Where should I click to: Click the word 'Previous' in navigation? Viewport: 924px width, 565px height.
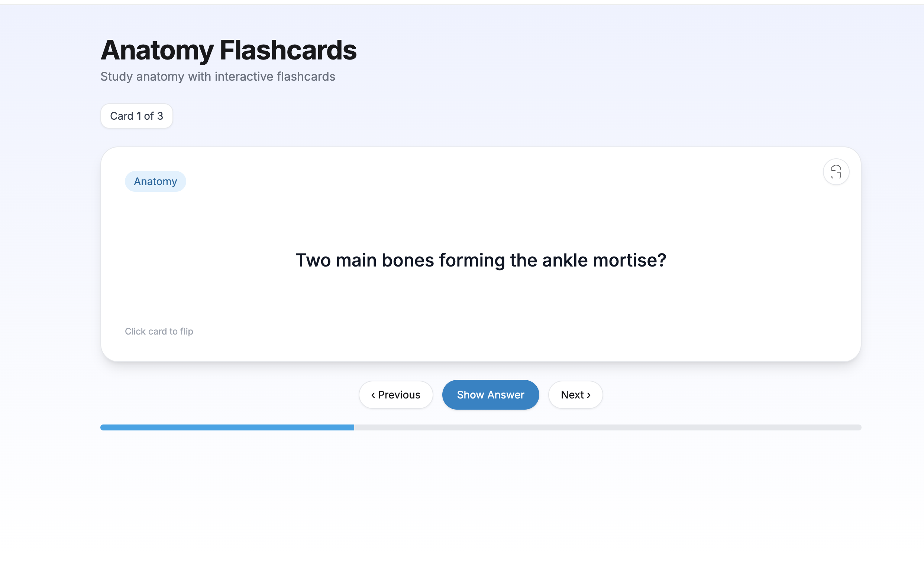(399, 395)
